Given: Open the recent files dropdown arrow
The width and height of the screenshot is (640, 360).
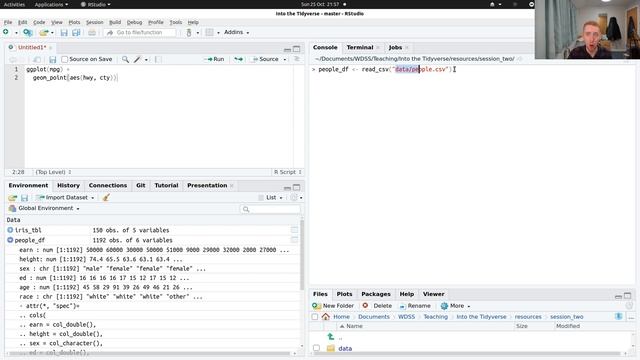Looking at the screenshot, I should 52,33.
